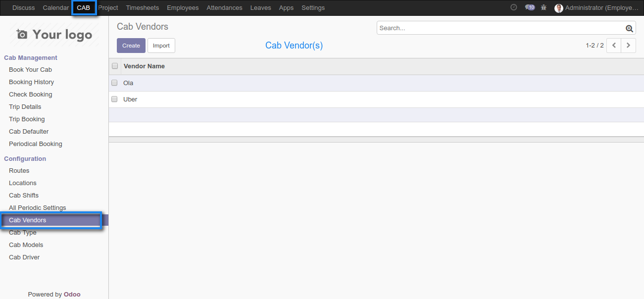Open the Ola vendor row

click(376, 83)
